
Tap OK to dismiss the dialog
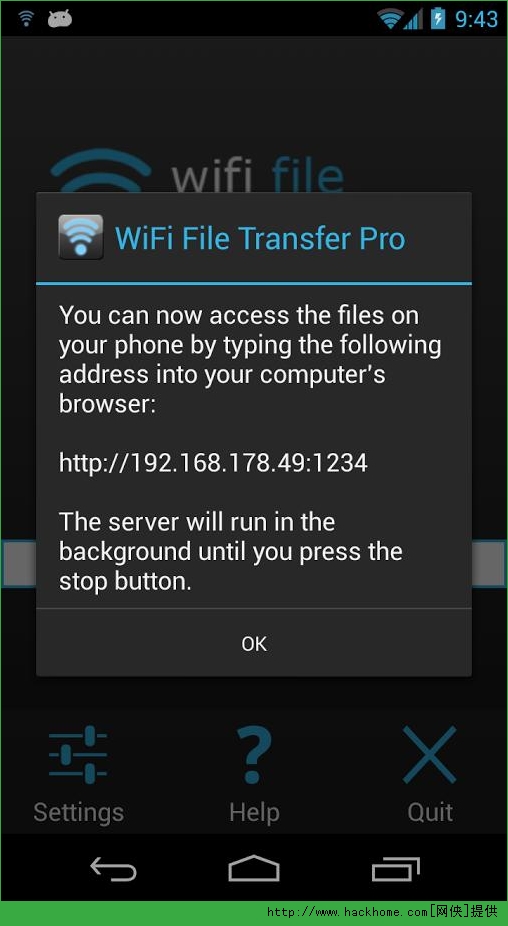pos(254,643)
